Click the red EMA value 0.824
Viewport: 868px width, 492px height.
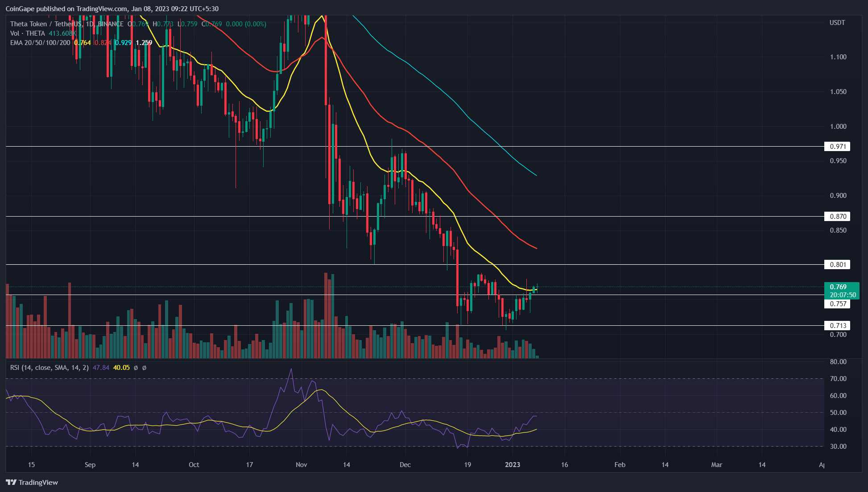pyautogui.click(x=103, y=43)
